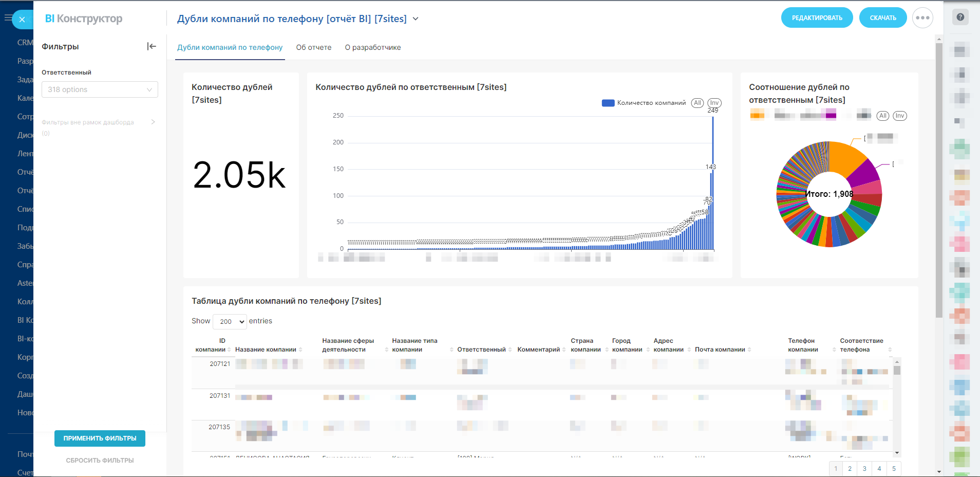
Task: Open the three-dots more options menu
Action: 922,18
